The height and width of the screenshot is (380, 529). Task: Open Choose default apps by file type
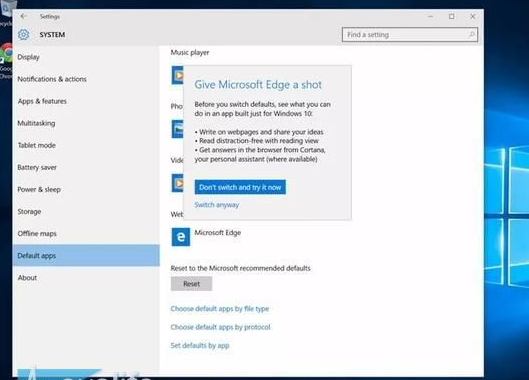point(220,309)
